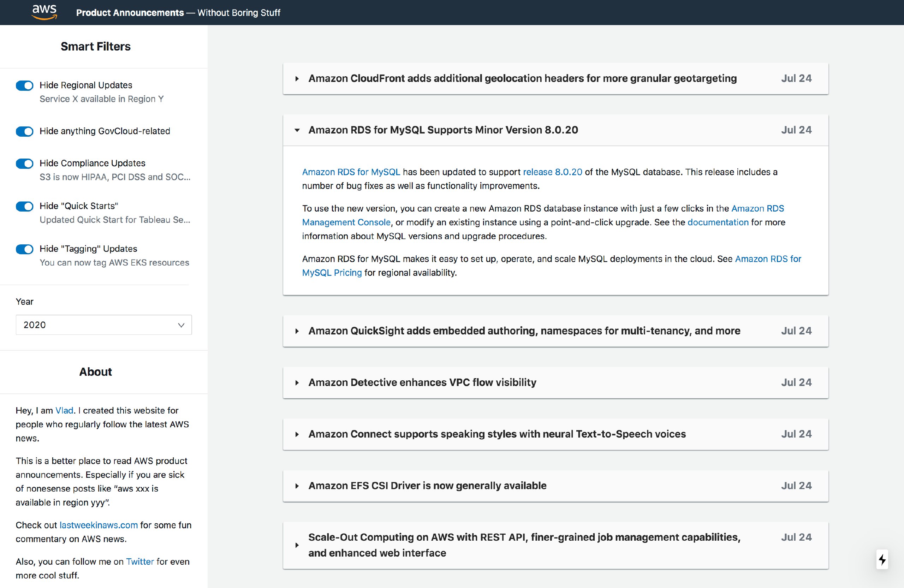Toggle Hide "Tagging" Updates switch

click(x=25, y=249)
